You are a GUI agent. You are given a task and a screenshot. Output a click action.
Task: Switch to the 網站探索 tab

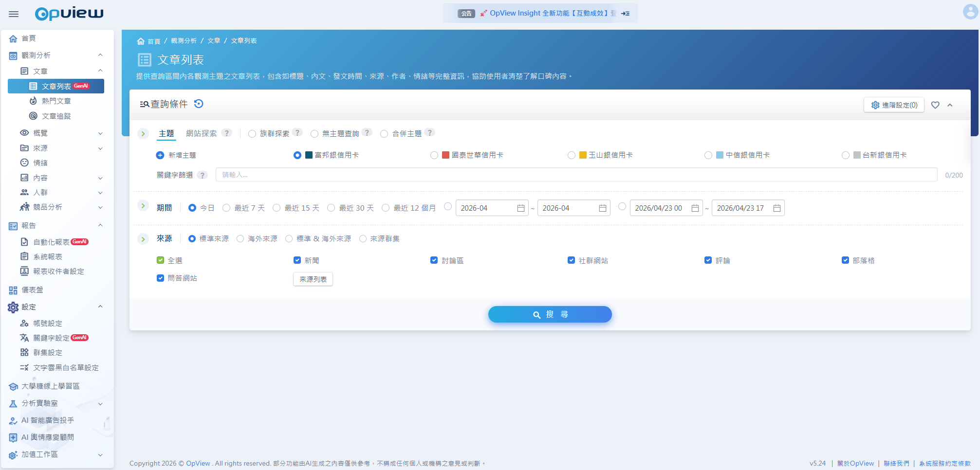pyautogui.click(x=202, y=133)
